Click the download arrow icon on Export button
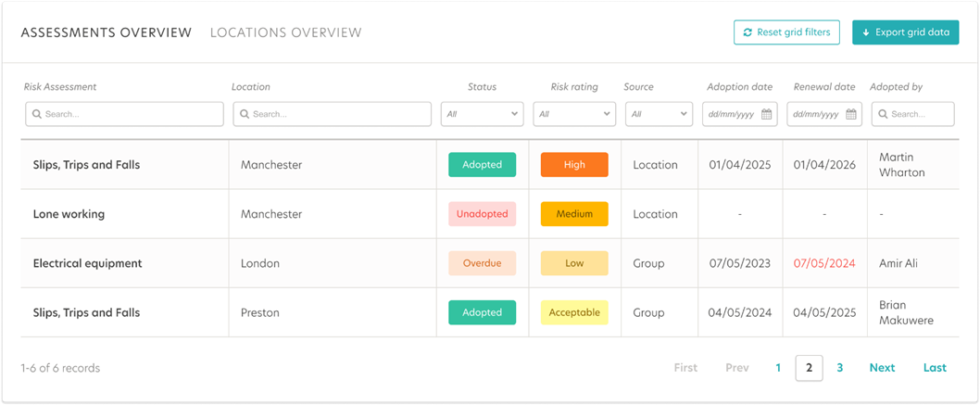 pos(866,32)
